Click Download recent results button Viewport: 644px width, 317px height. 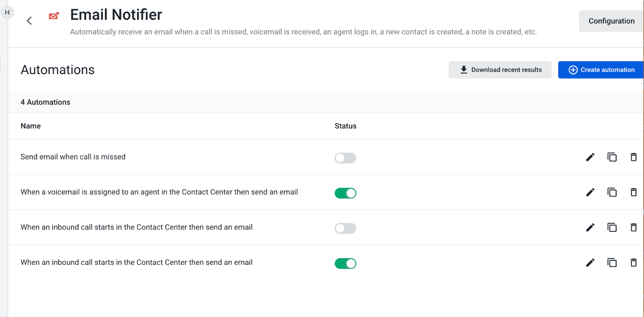(x=500, y=70)
